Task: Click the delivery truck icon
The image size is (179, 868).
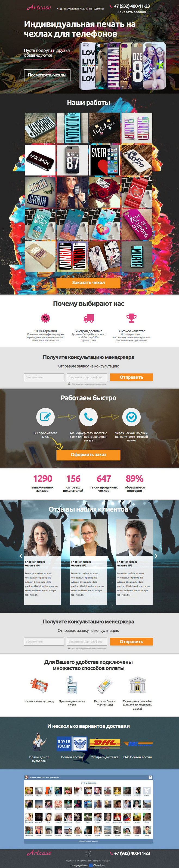Action: pyautogui.click(x=88, y=318)
